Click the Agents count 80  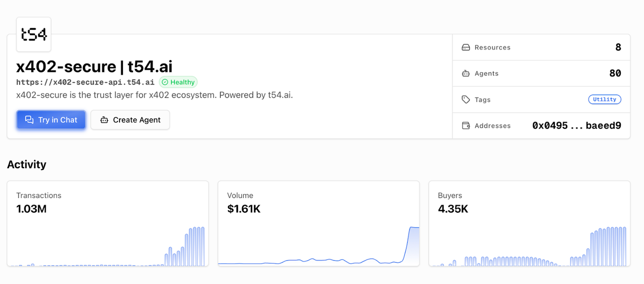click(615, 74)
